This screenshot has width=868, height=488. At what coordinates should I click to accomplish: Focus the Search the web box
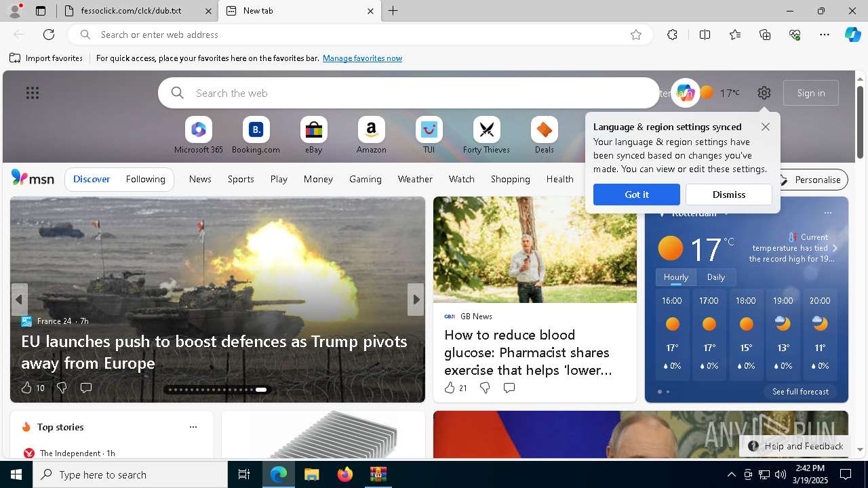pos(409,93)
